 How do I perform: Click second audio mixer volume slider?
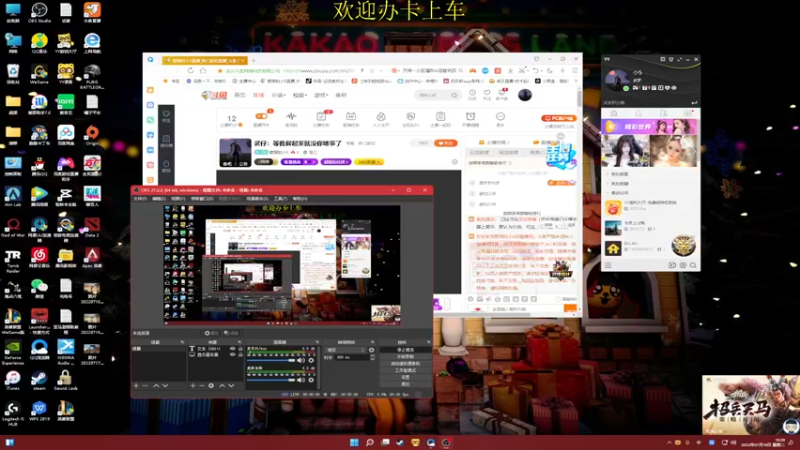pos(271,380)
